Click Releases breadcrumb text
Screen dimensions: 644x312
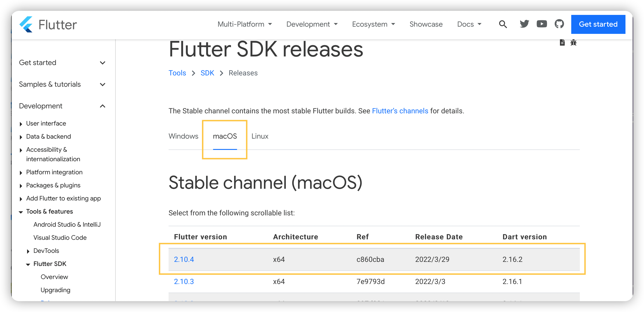tap(243, 73)
